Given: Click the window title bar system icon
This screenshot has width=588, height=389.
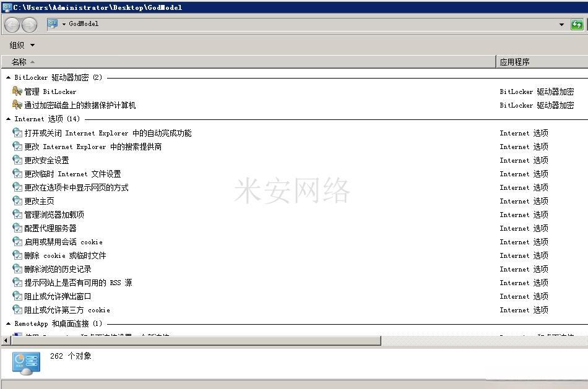Looking at the screenshot, I should point(7,7).
